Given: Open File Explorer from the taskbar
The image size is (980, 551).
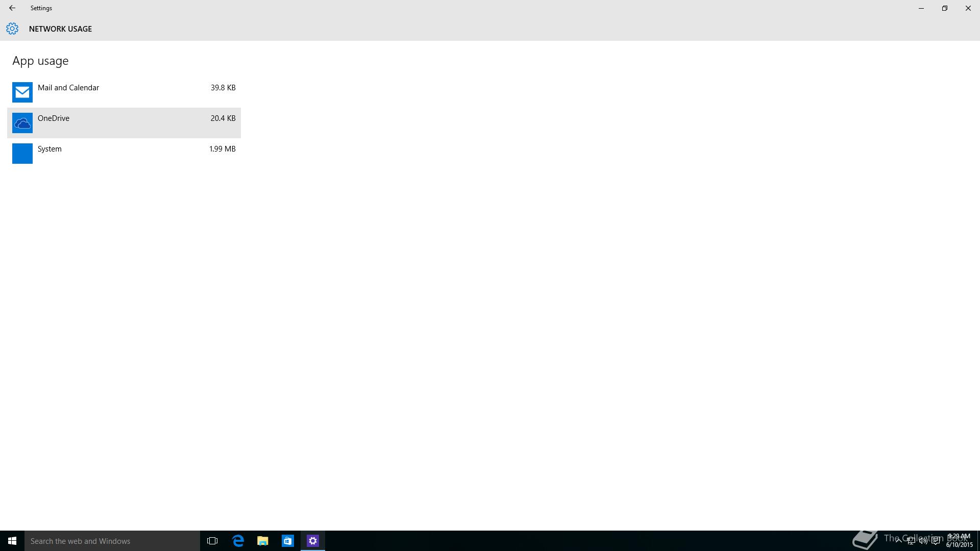Looking at the screenshot, I should pyautogui.click(x=263, y=541).
